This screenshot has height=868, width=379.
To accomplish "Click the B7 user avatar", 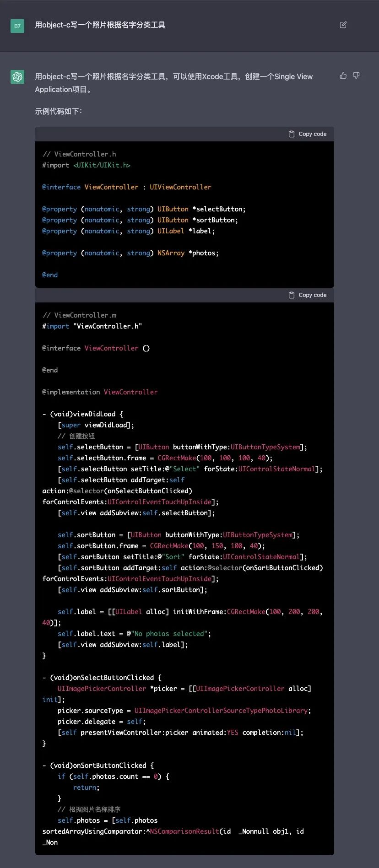I will click(17, 26).
